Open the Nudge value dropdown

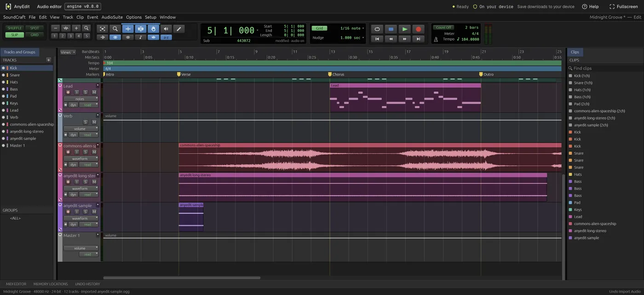pyautogui.click(x=352, y=38)
